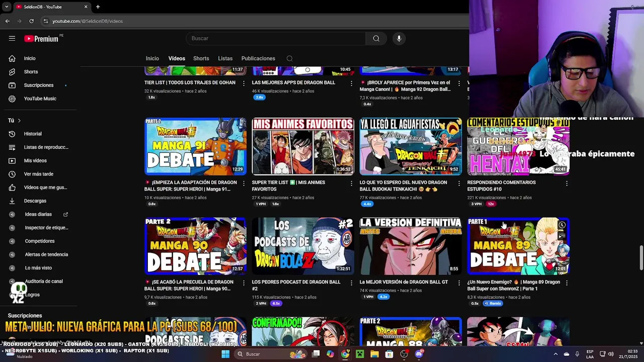Click the Remix badge under Manga 89

coord(493,304)
